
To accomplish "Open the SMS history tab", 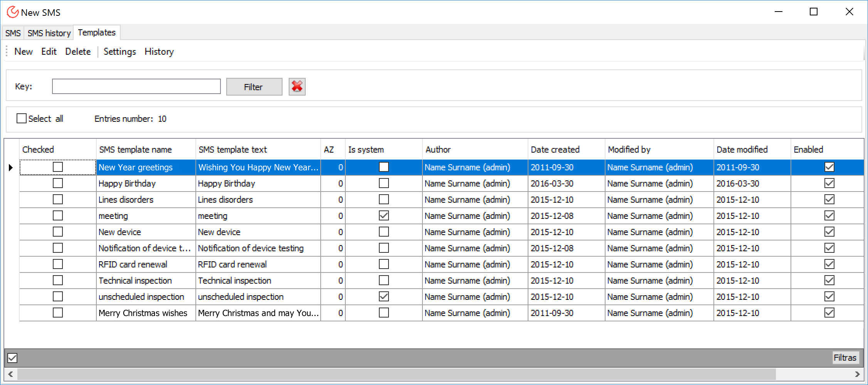I will (49, 33).
